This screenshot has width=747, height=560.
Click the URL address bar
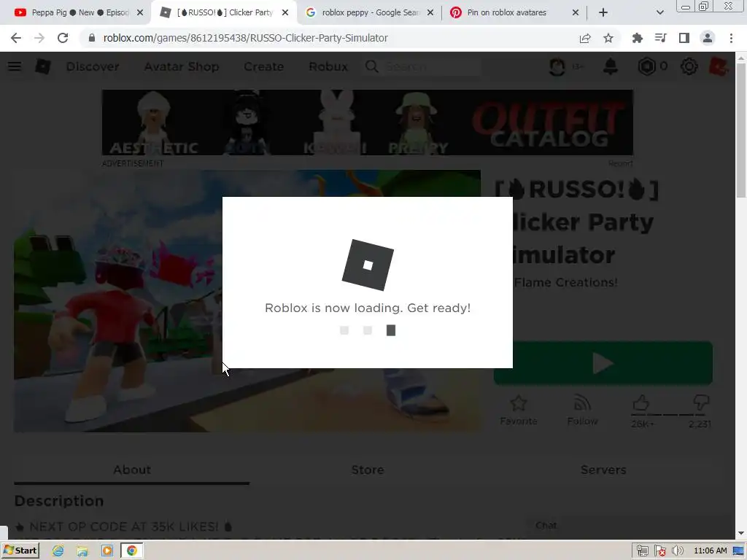point(329,38)
